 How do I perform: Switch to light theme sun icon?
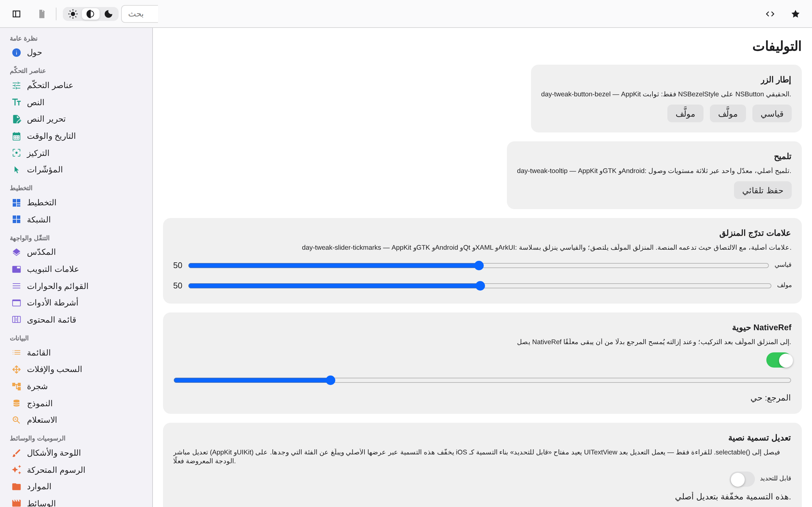(73, 14)
